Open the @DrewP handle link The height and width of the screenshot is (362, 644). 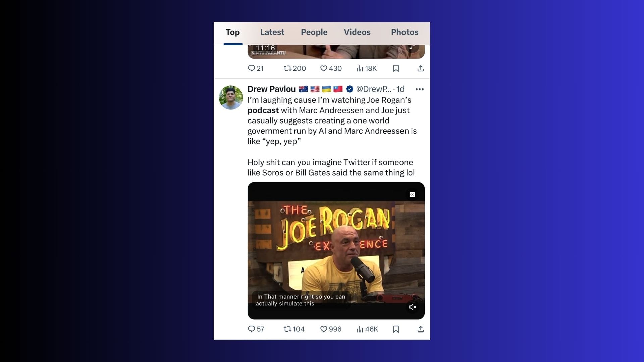tap(373, 89)
